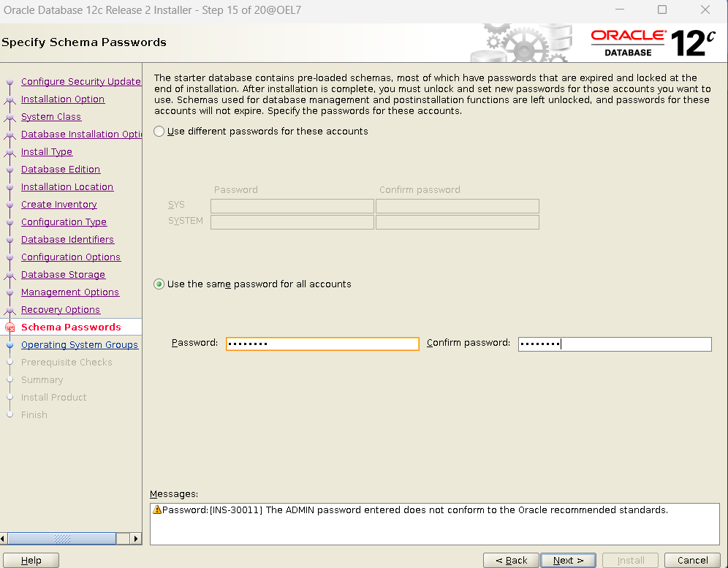
Task: Open Management Options step
Action: (x=70, y=292)
